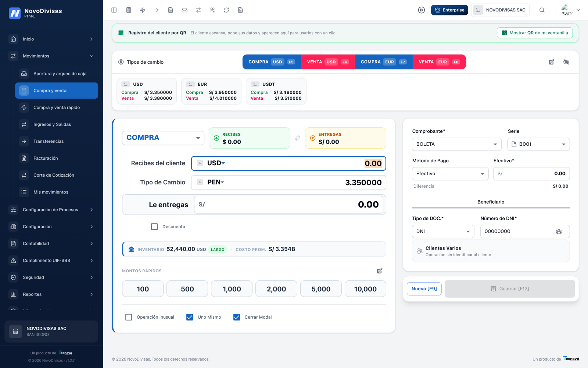Open Apertura y arqueo de caja
This screenshot has height=368, width=588.
click(x=57, y=74)
